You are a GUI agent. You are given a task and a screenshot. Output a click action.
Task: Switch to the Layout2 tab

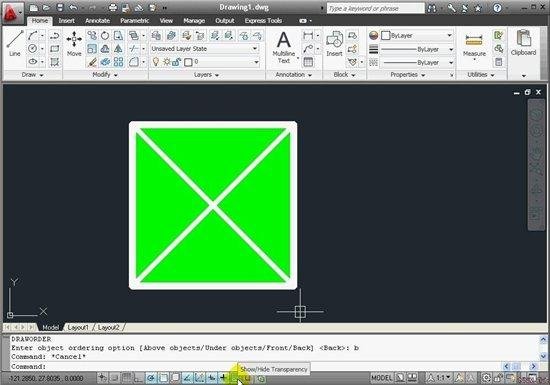108,327
